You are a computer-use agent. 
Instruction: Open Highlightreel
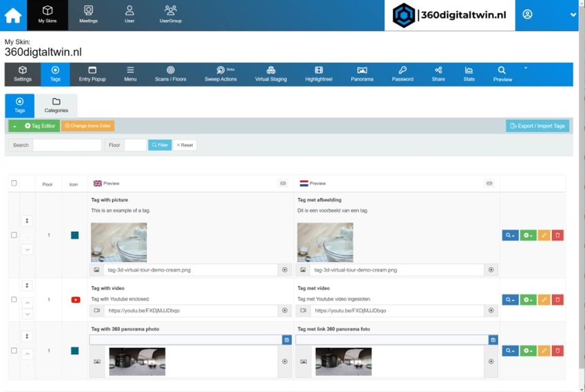(319, 74)
